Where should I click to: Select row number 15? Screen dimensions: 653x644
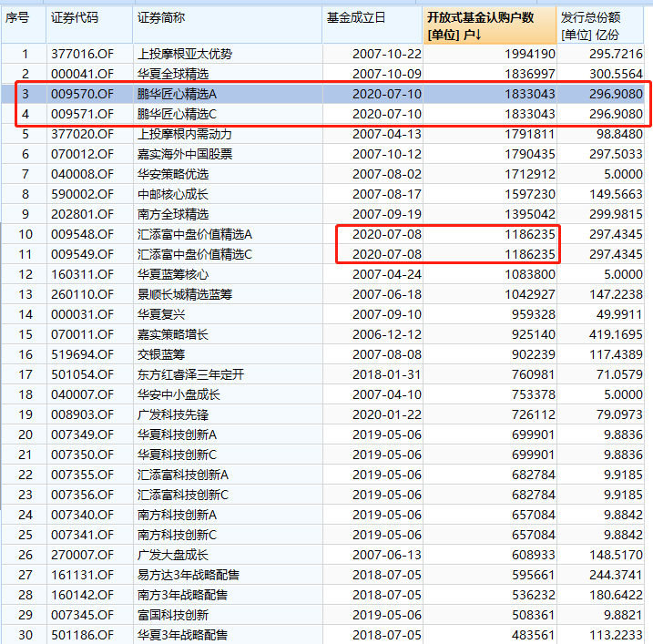(x=26, y=334)
